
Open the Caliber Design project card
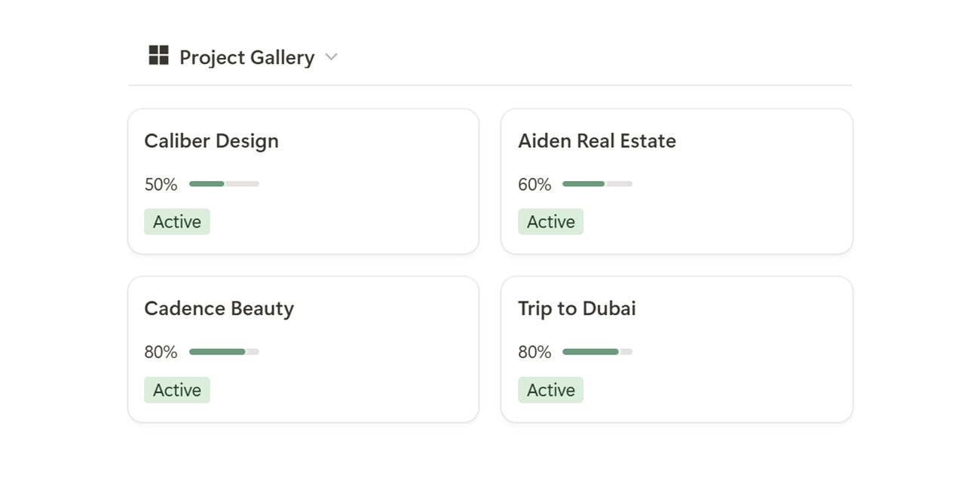tap(303, 182)
